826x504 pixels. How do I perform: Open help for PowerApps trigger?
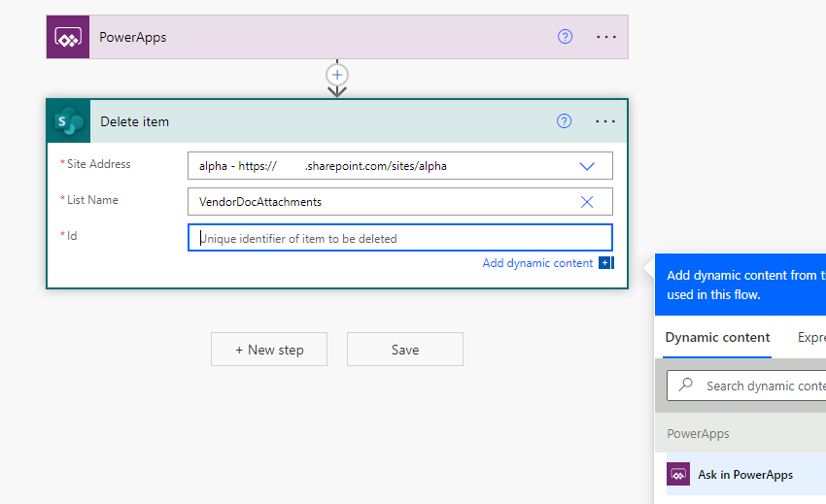pos(565,37)
